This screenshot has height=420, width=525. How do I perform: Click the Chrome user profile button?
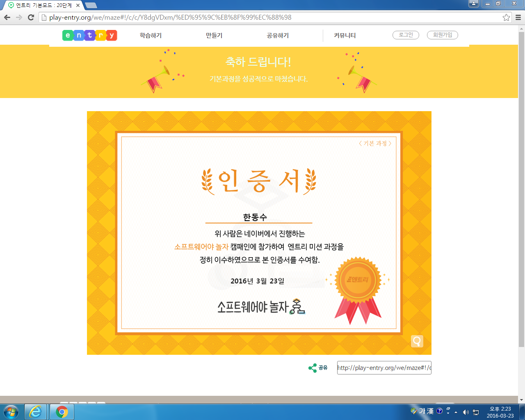click(473, 4)
